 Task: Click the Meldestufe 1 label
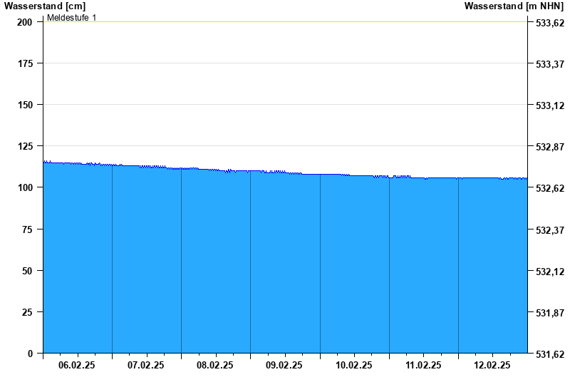71,17
